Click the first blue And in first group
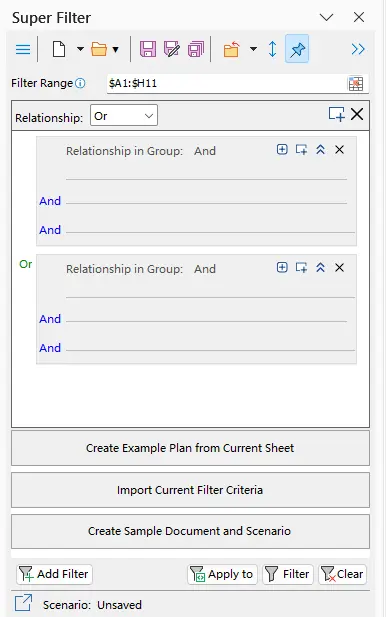The width and height of the screenshot is (386, 617). 50,201
